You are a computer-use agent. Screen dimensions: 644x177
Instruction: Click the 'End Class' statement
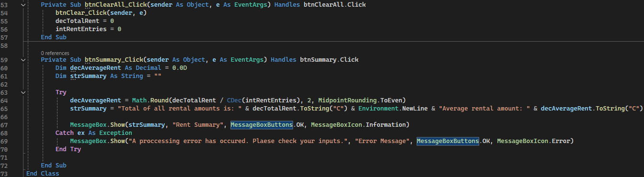(43, 173)
